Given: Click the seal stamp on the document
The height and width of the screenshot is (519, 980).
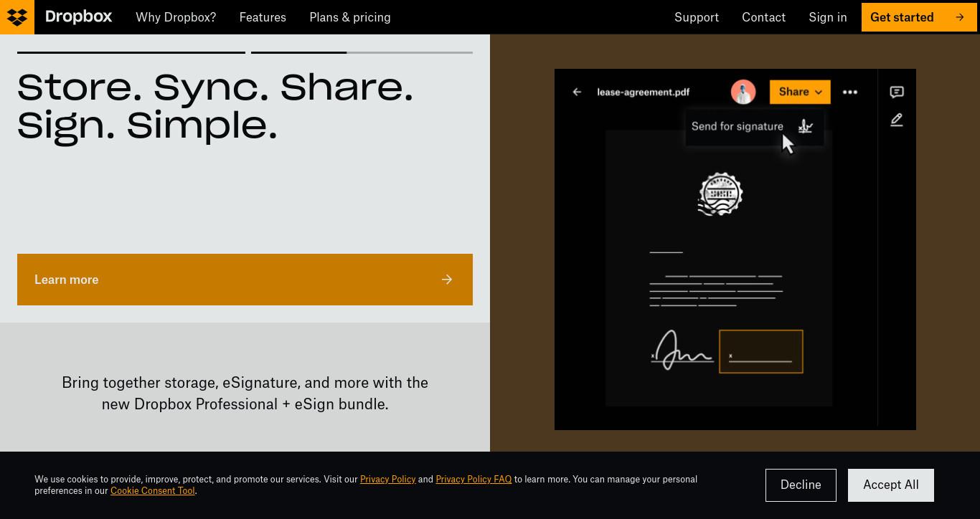Looking at the screenshot, I should (x=720, y=194).
